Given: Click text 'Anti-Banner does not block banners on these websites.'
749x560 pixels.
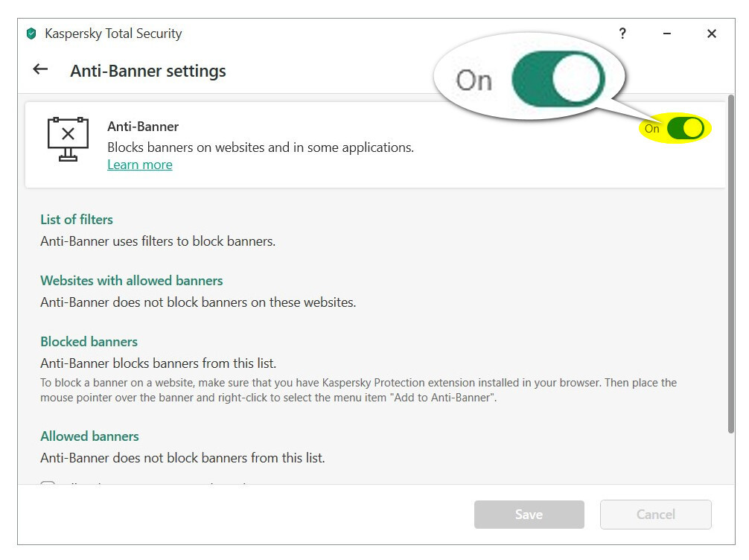Looking at the screenshot, I should [198, 302].
